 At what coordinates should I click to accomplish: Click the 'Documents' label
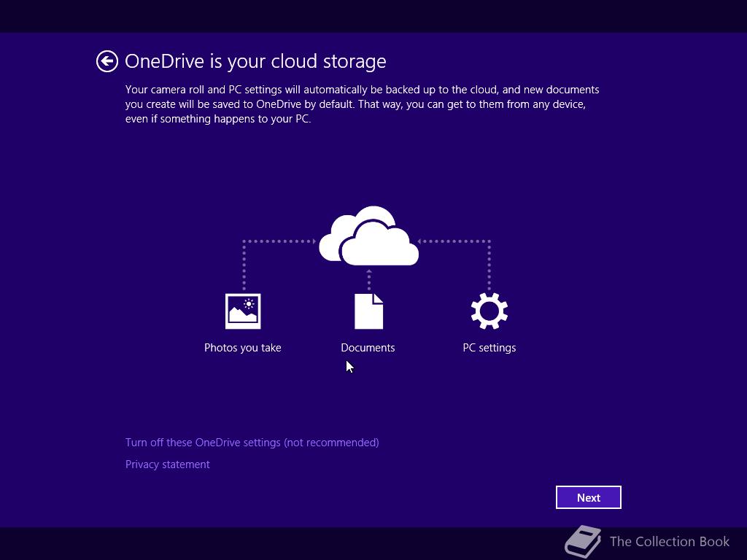[368, 348]
